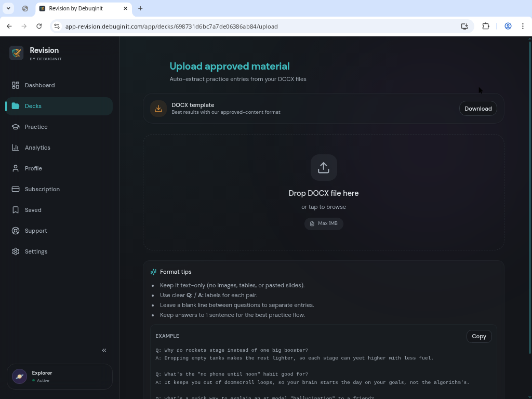Viewport: 532px width, 399px height.
Task: Select the Decks sidebar icon
Action: 16,106
